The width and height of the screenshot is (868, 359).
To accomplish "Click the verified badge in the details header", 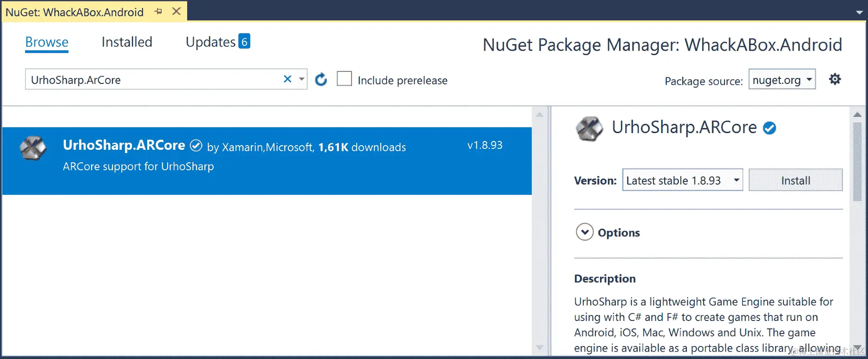I will (x=770, y=128).
